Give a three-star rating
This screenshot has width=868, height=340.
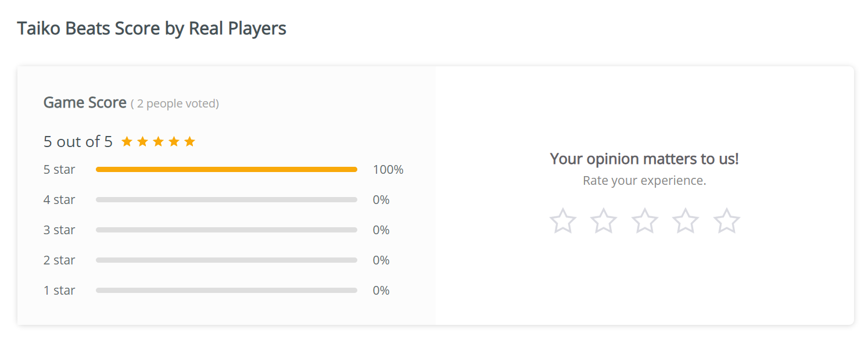[x=645, y=221]
